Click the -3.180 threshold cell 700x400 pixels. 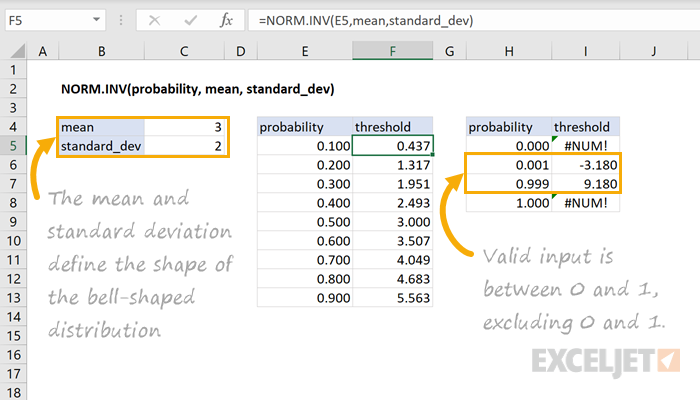[x=585, y=166]
